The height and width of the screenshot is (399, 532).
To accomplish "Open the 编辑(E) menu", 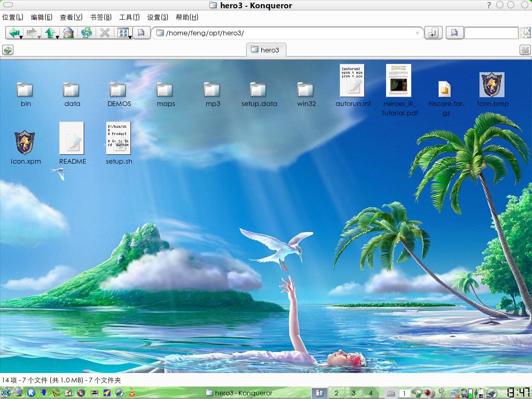I will 42,17.
